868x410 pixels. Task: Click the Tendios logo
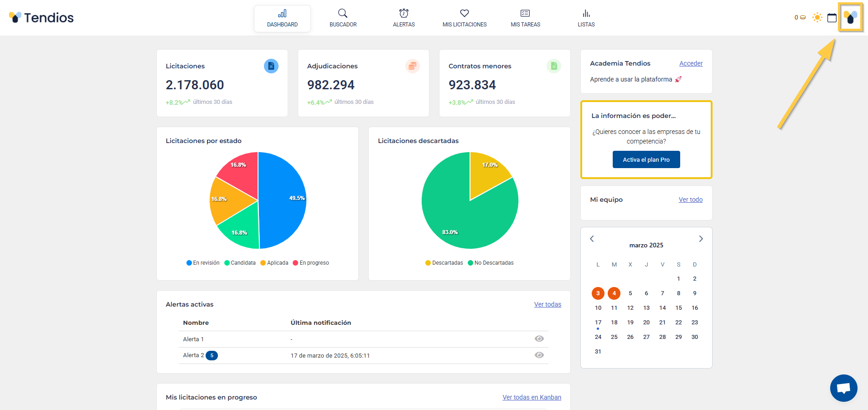tap(41, 18)
